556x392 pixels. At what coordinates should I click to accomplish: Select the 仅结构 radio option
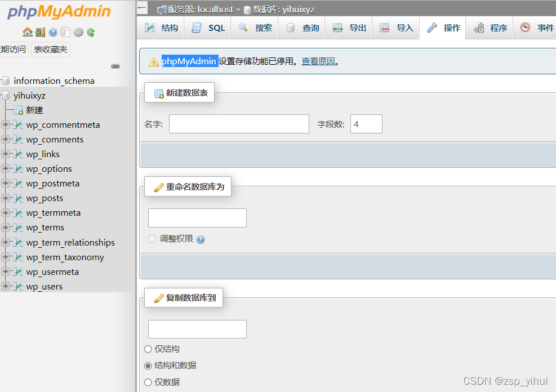[x=148, y=349]
